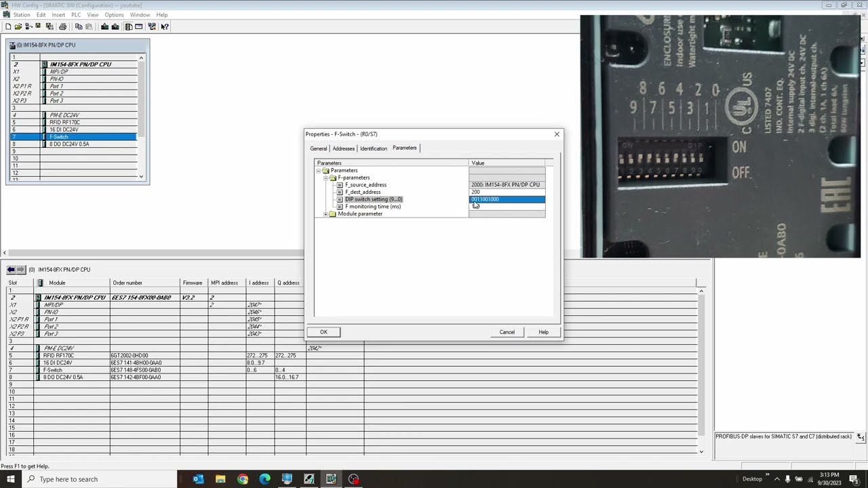Click order number 6ES7 148-4FS00-0AB0
This screenshot has width=868, height=488.
click(136, 370)
